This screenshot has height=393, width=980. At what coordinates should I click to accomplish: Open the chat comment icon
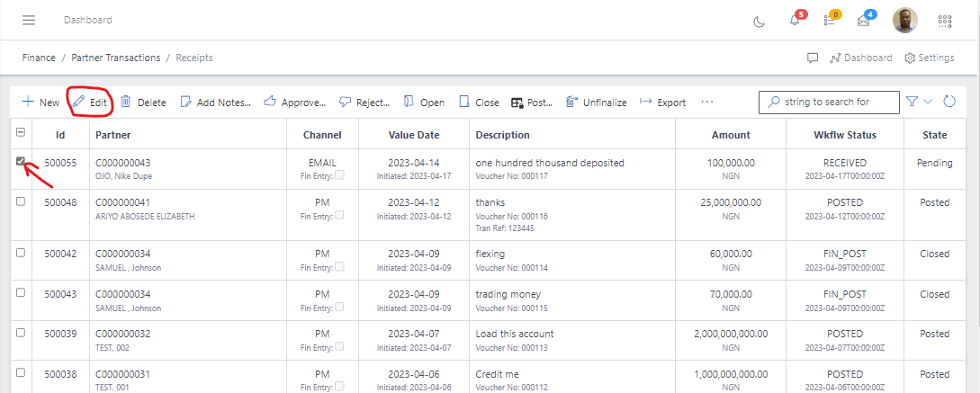click(x=813, y=58)
